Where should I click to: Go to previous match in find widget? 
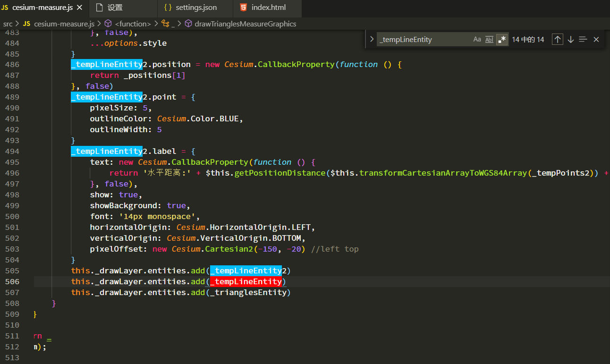(558, 40)
